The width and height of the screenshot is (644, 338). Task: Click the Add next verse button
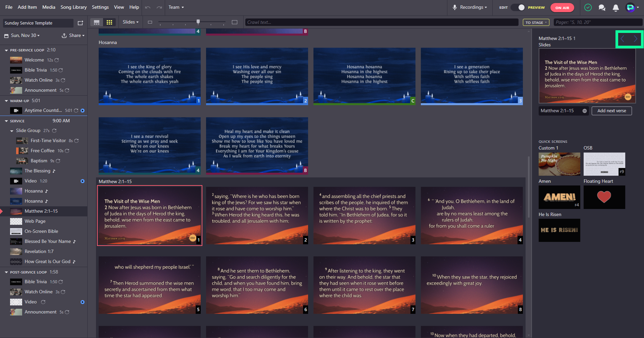pos(611,111)
